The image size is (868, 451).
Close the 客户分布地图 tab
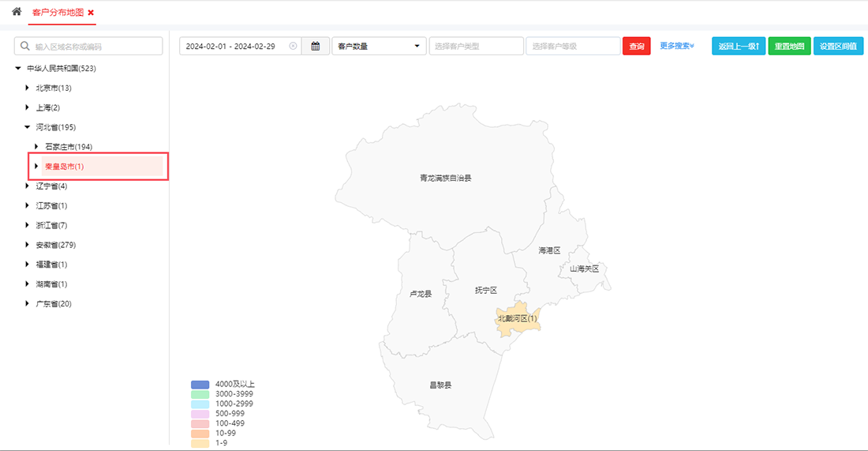91,13
